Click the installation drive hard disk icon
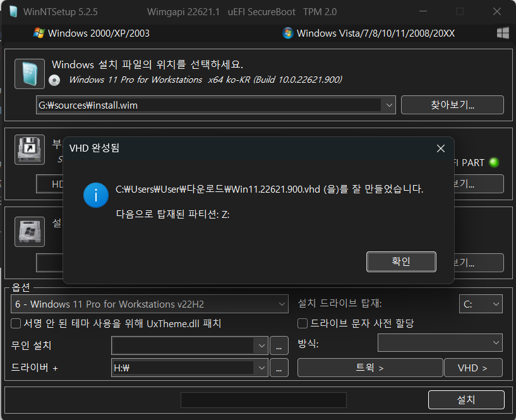This screenshot has width=516, height=420. click(x=30, y=231)
